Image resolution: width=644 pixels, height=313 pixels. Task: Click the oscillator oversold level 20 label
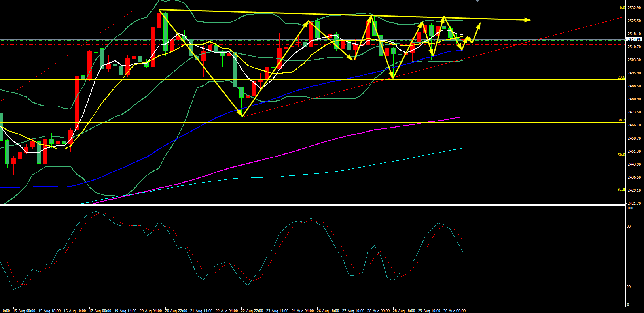tap(629, 287)
